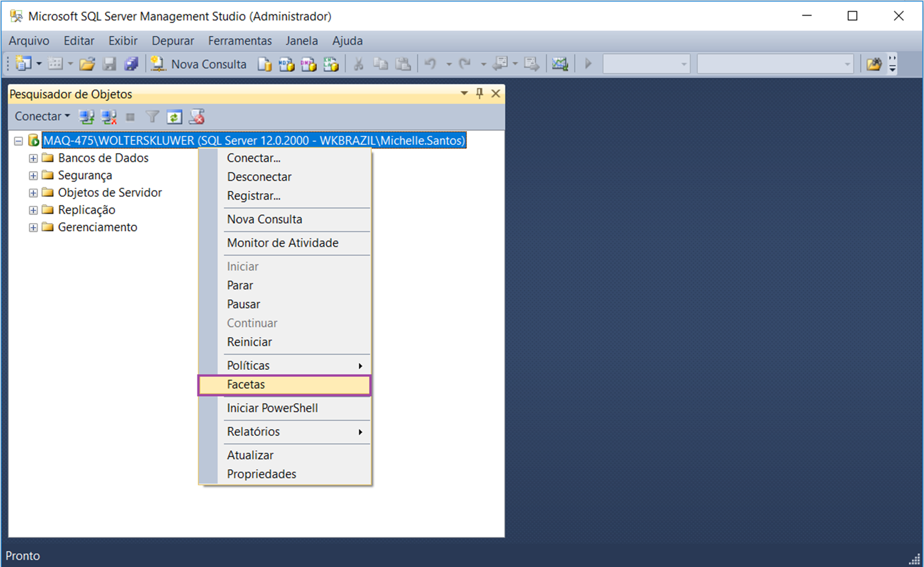Click the New Project toolbar icon
Image resolution: width=924 pixels, height=567 pixels.
[x=23, y=64]
